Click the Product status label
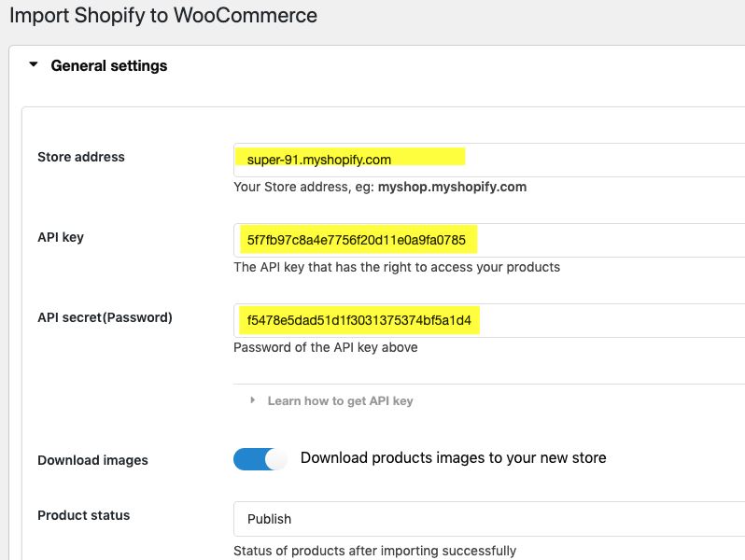The height and width of the screenshot is (560, 745). tap(84, 515)
